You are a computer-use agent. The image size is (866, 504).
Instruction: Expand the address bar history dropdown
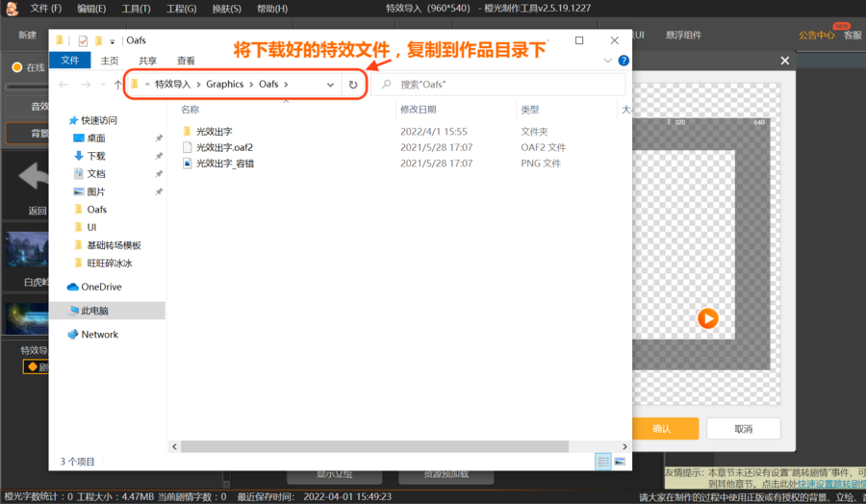point(330,85)
